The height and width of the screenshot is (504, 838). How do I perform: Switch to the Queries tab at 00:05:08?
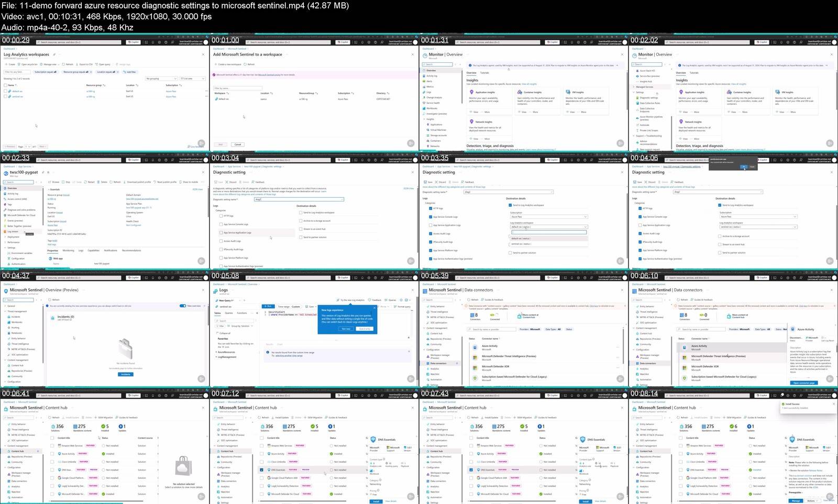click(x=229, y=313)
